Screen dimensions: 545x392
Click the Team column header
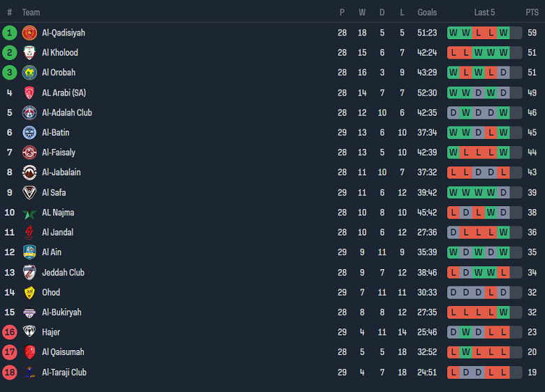(31, 13)
